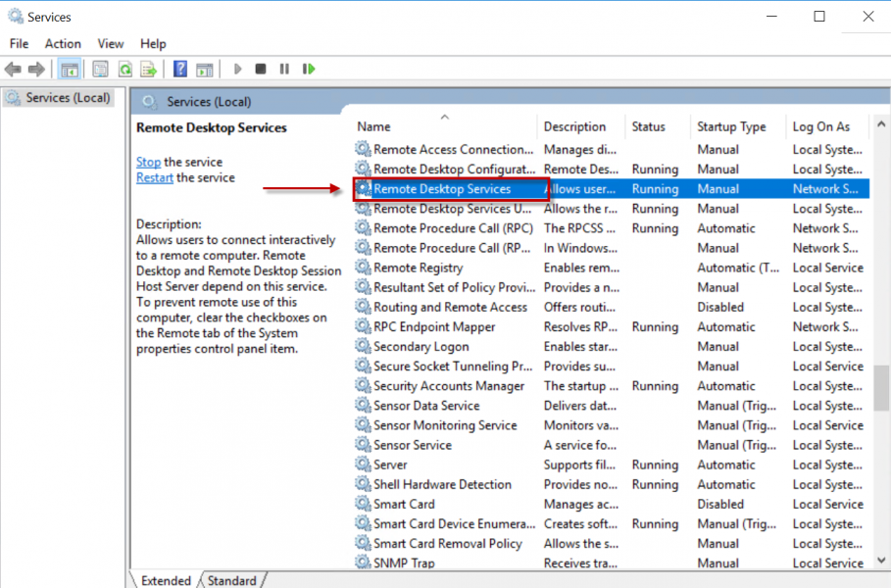
Task: Click the Back arrow toolbar icon
Action: click(13, 69)
